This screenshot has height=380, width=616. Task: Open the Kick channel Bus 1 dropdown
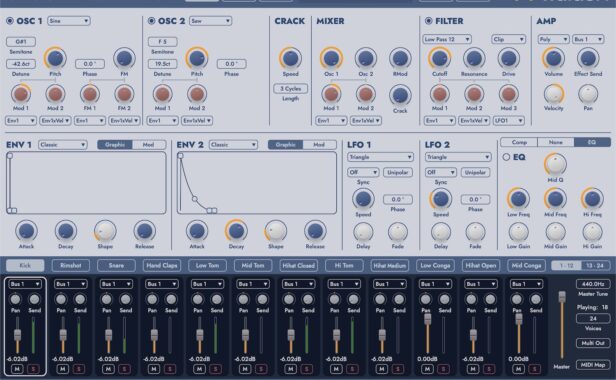(x=25, y=284)
